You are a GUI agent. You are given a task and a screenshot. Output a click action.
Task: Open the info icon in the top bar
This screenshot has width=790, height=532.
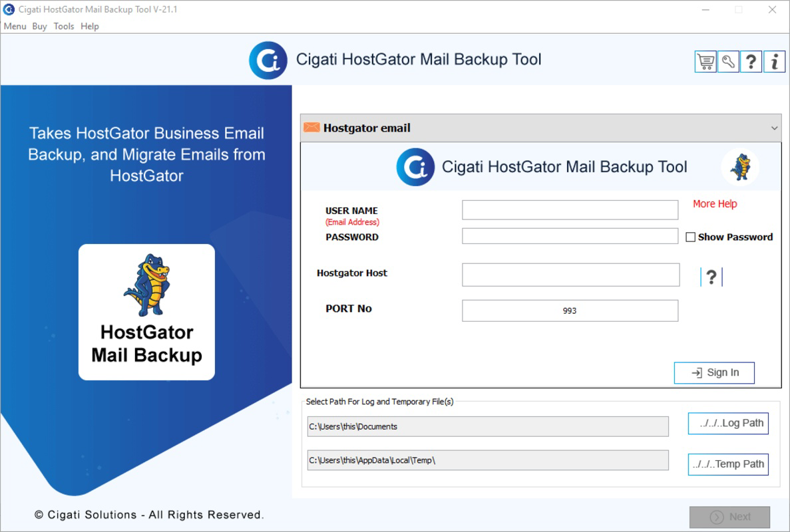click(x=774, y=61)
